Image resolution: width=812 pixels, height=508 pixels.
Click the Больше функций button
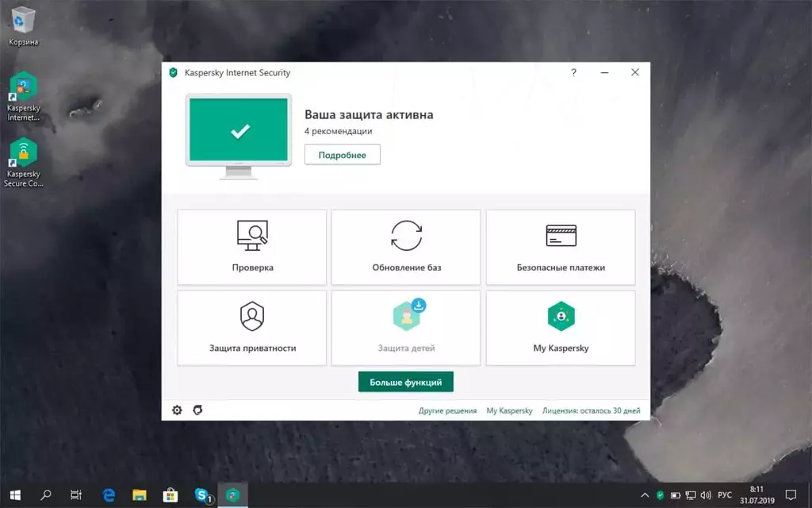click(x=406, y=382)
